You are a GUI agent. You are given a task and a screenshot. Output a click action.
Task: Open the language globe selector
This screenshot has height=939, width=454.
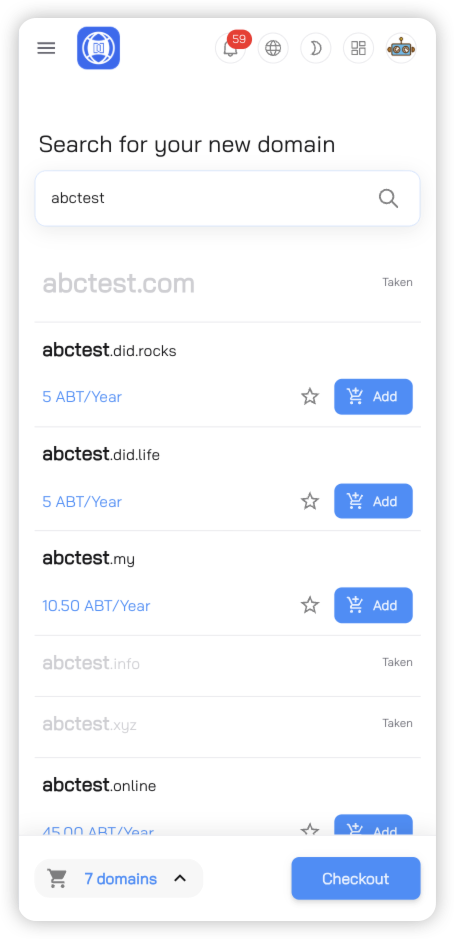click(273, 48)
